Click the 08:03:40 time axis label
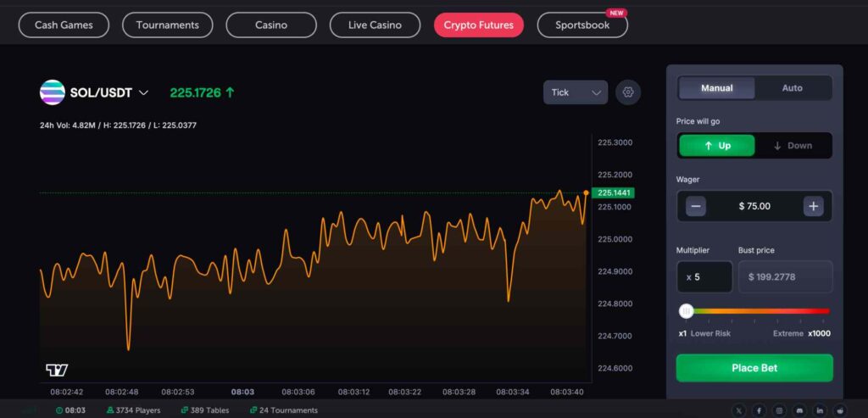This screenshot has height=418, width=868. 567,392
